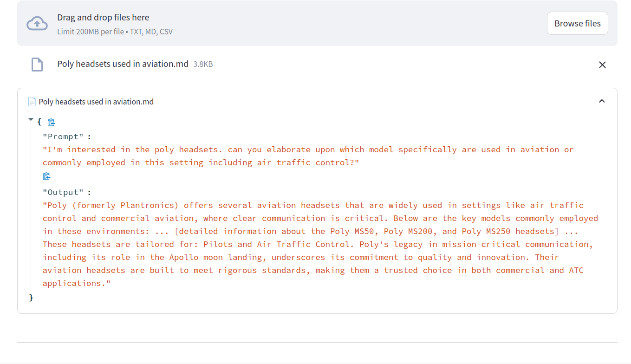Click the 3.8KB file size text
Image resolution: width=631 pixels, height=364 pixels.
pyautogui.click(x=203, y=65)
